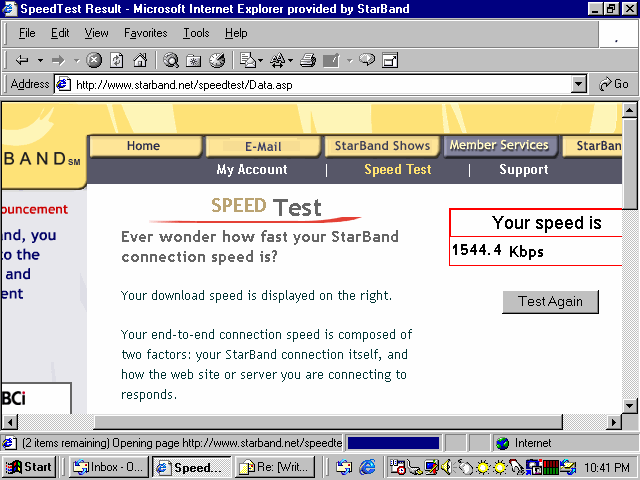Click the page loading progress bar
Screen dimensions: 640x480
click(x=393, y=443)
